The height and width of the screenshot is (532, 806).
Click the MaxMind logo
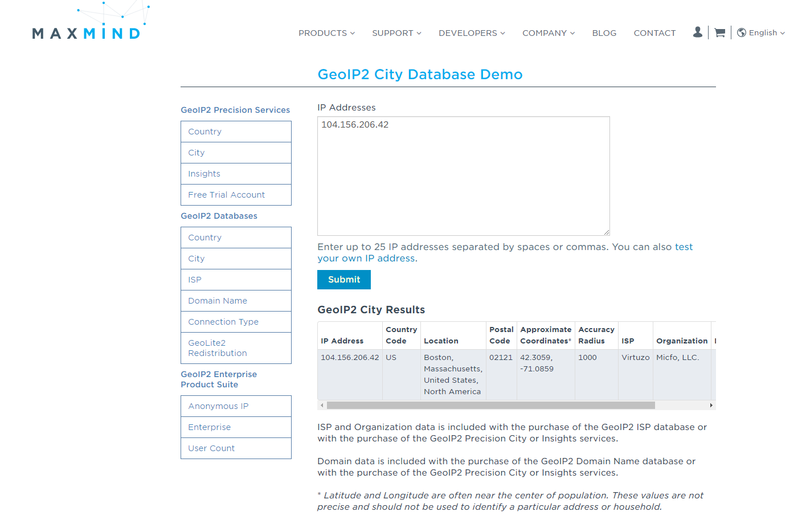click(90, 21)
